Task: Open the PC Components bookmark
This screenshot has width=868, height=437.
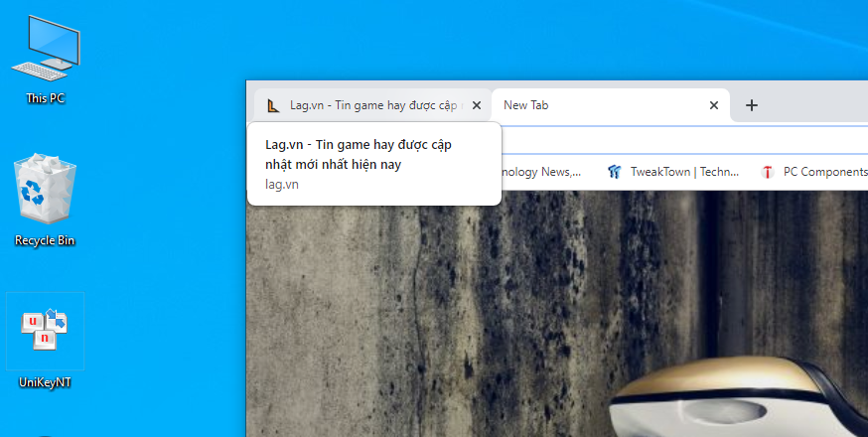Action: click(x=812, y=172)
